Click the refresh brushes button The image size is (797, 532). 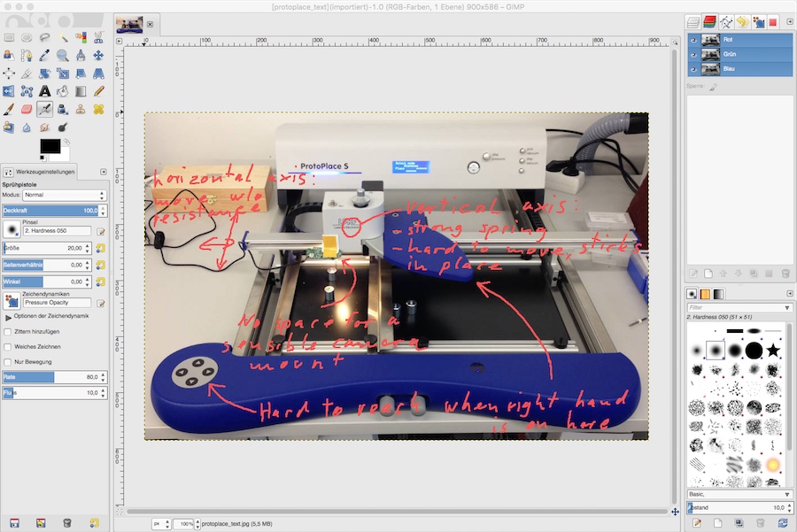tap(783, 523)
